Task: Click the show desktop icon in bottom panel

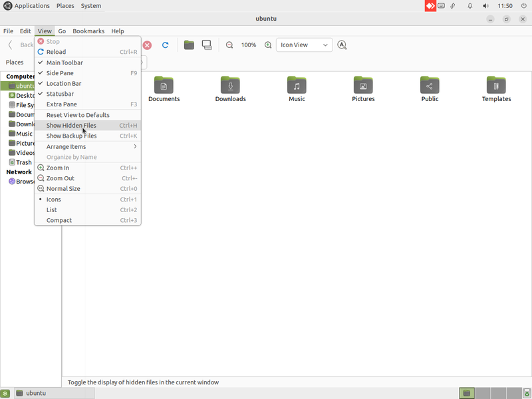Action: point(5,393)
